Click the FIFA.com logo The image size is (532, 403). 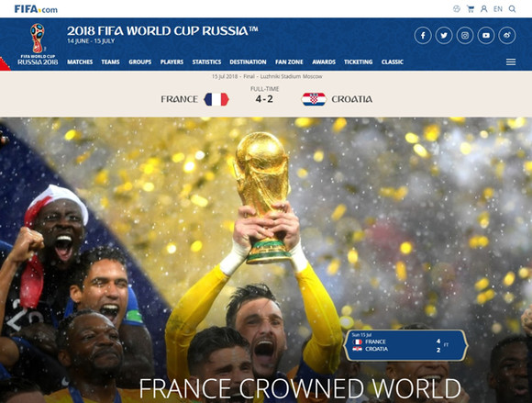click(x=36, y=9)
